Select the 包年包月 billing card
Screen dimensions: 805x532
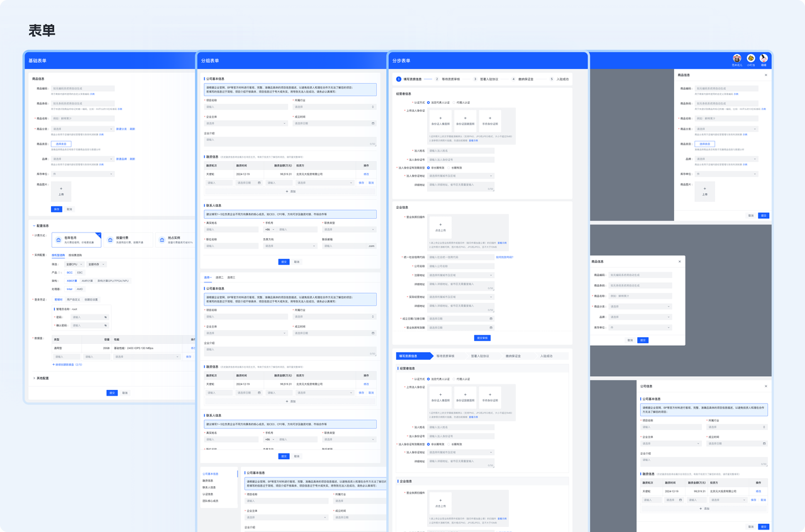click(x=77, y=240)
